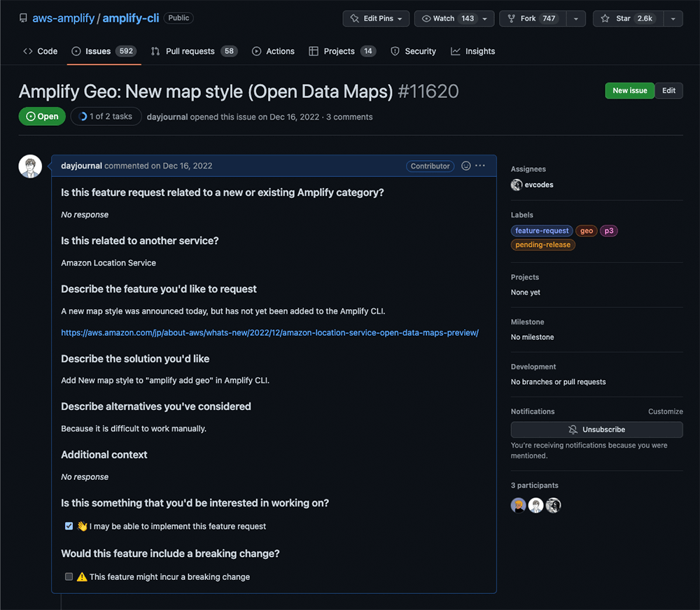Click the p3 label
Viewport: 700px width, 610px height.
pyautogui.click(x=609, y=231)
